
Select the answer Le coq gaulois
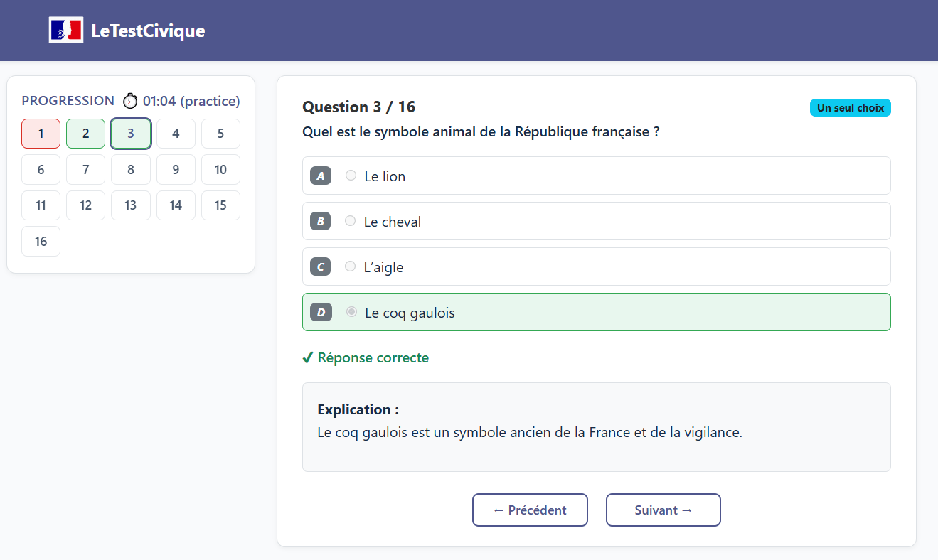411,311
